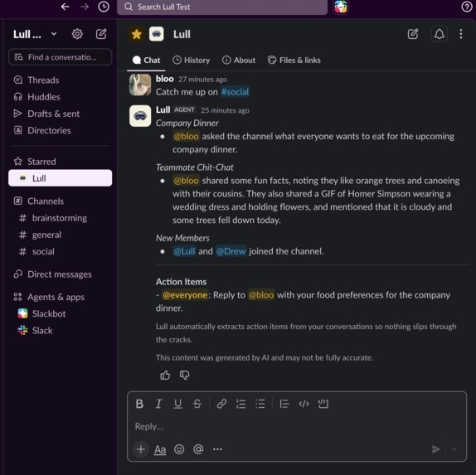Image resolution: width=476 pixels, height=475 pixels.
Task: Click the Reply message field
Action: (x=297, y=426)
